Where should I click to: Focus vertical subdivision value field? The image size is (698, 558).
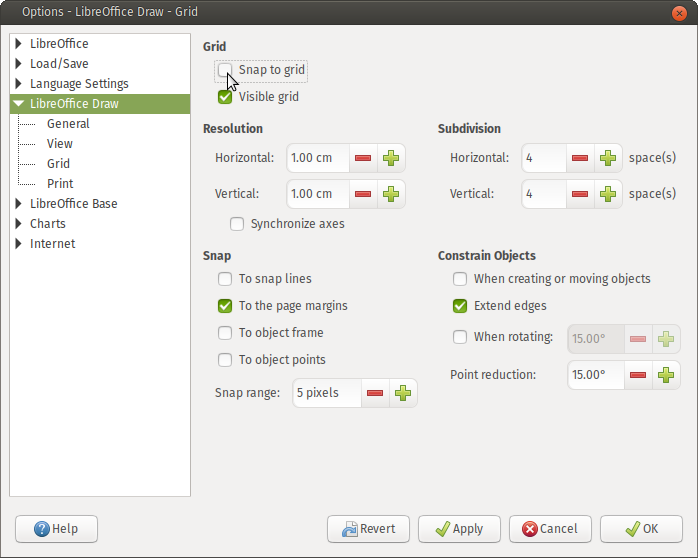tap(544, 194)
